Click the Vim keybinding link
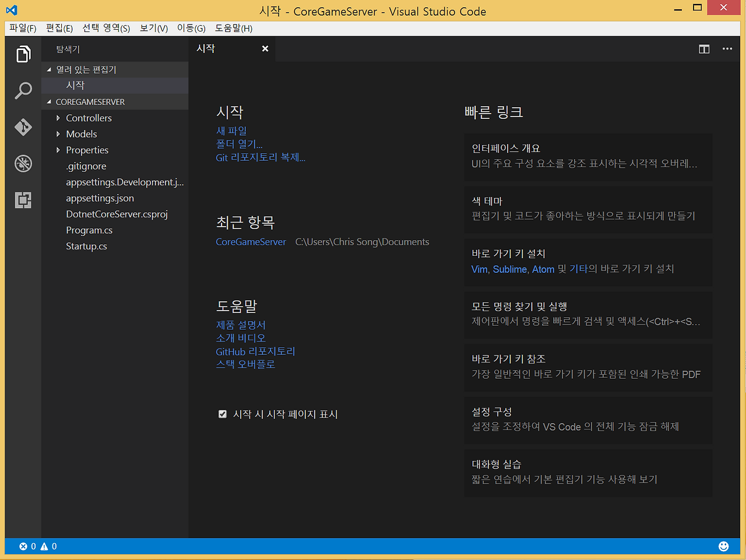Image resolution: width=746 pixels, height=560 pixels. 480,269
